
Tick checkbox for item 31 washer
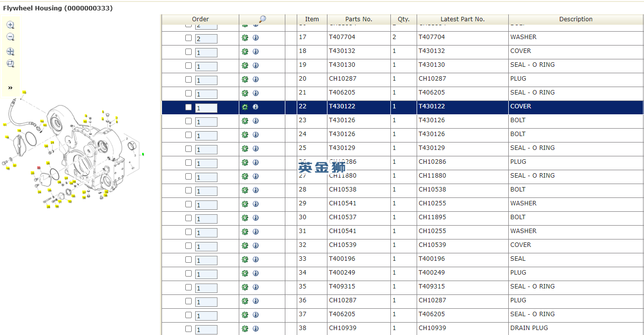[188, 232]
